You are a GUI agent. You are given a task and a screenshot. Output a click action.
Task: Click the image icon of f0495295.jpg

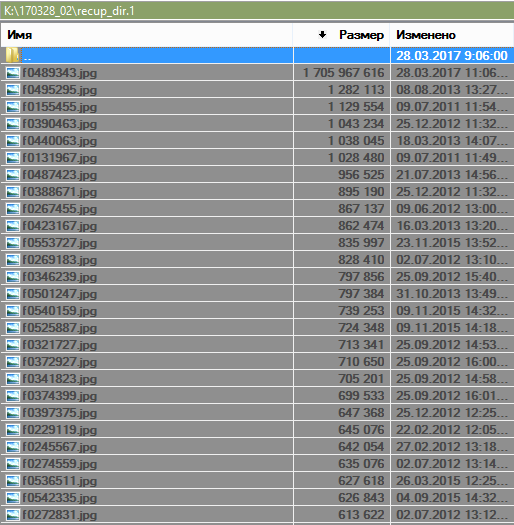point(13,90)
